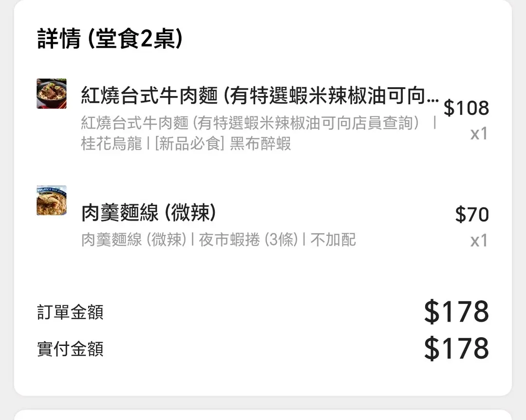Tap the 肉羹麵線 dish thumbnail image
Screen dimensions: 526x420
[x=52, y=200]
